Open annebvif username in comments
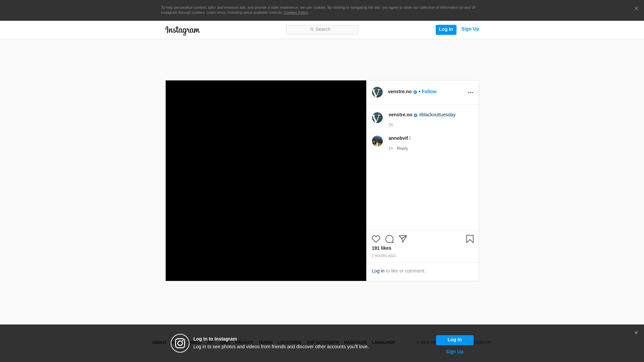This screenshot has width=644, height=362. point(398,138)
